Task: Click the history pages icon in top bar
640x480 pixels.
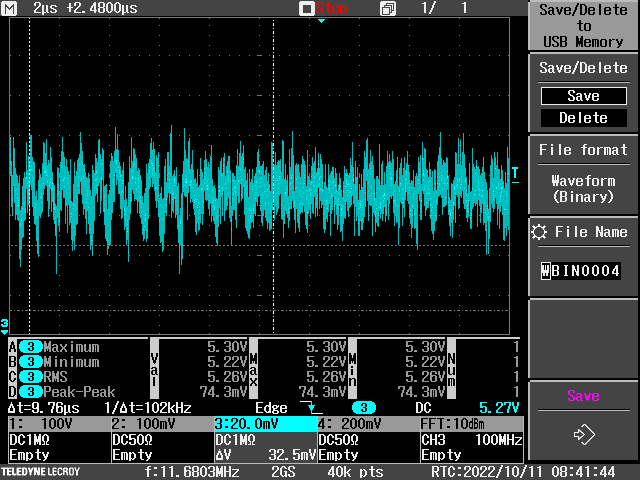Action: (388, 8)
